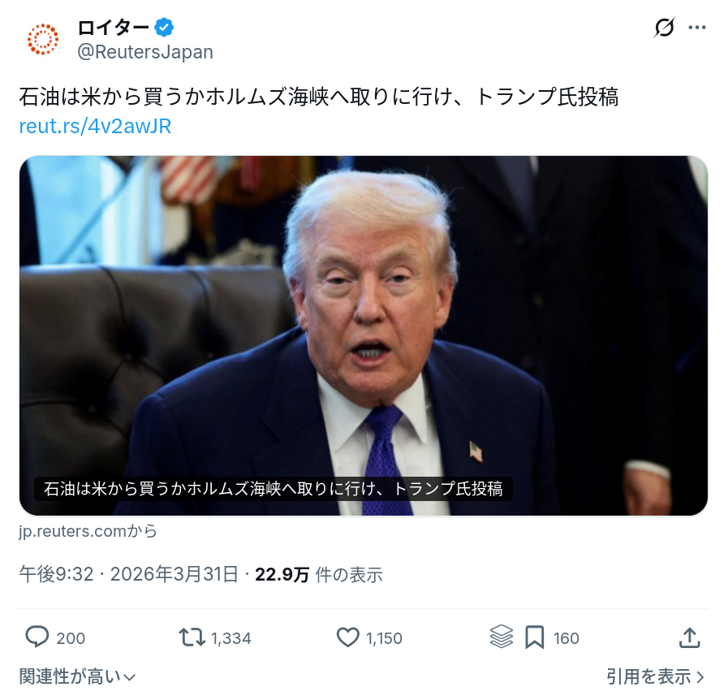Like the post with the heart icon
Image resolution: width=728 pixels, height=700 pixels.
tap(347, 637)
